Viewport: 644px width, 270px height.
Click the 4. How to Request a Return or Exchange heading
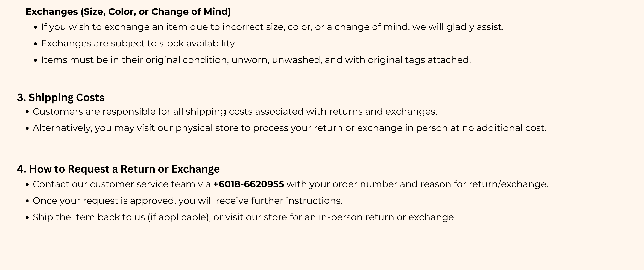118,169
